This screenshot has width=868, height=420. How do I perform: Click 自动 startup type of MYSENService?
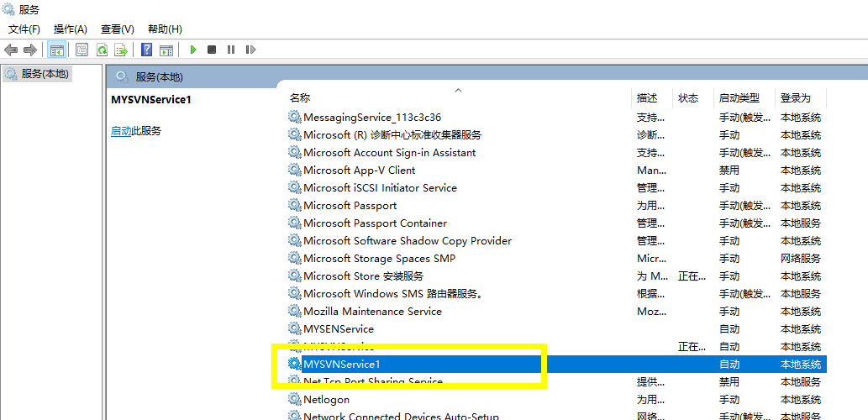729,328
